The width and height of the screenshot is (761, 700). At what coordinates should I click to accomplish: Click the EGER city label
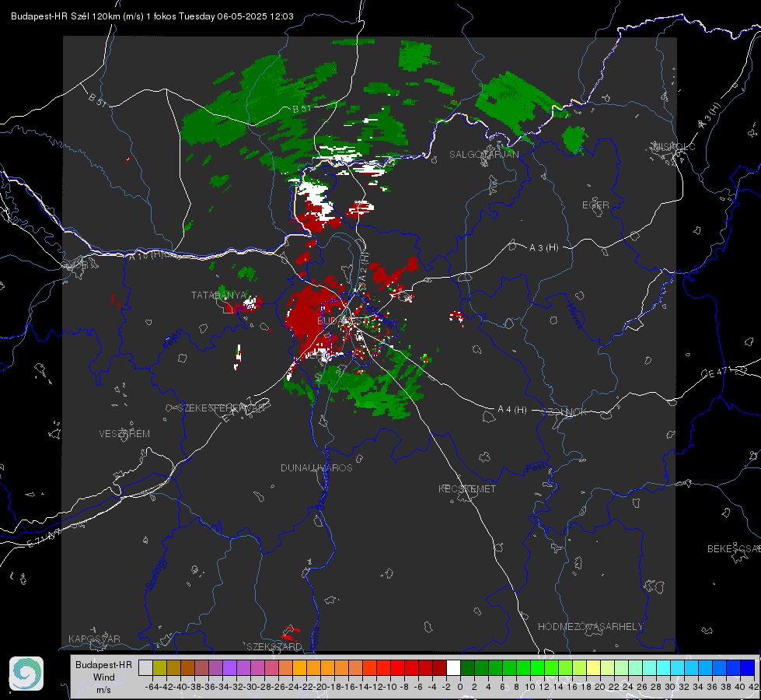595,205
